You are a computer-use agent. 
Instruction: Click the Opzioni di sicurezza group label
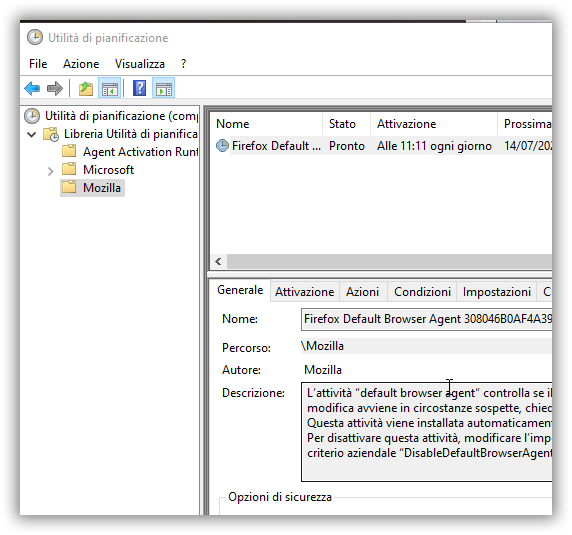pos(280,497)
